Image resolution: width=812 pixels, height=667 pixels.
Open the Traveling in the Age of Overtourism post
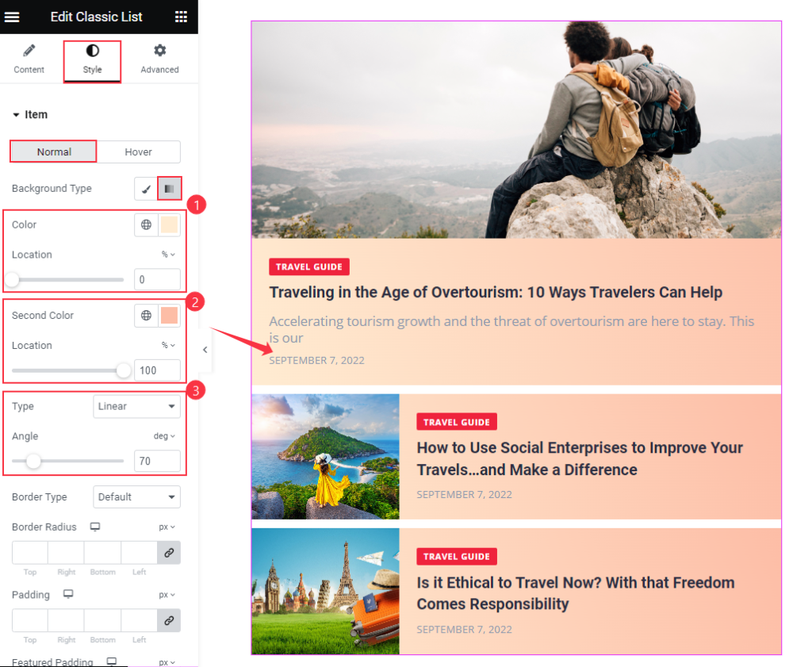pyautogui.click(x=496, y=292)
